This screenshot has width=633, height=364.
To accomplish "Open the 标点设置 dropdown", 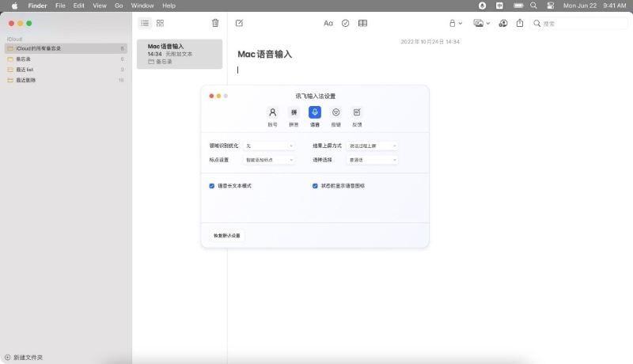I will [269, 160].
